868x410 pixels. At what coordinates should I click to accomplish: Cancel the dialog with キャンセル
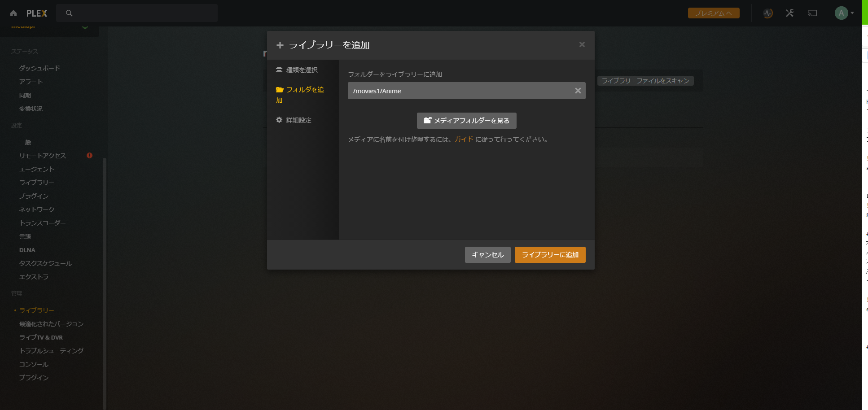(487, 254)
